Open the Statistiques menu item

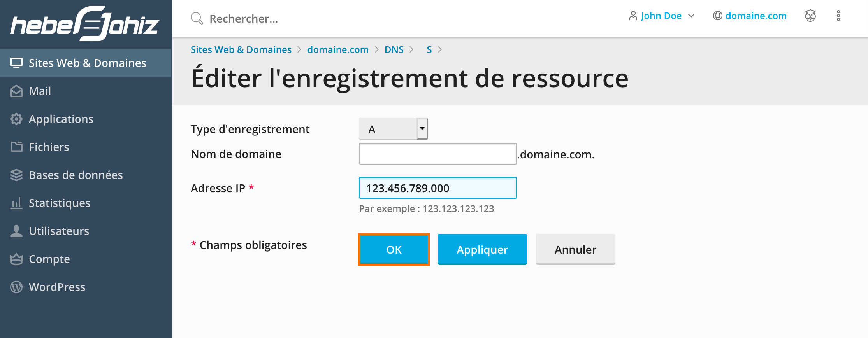click(x=86, y=203)
